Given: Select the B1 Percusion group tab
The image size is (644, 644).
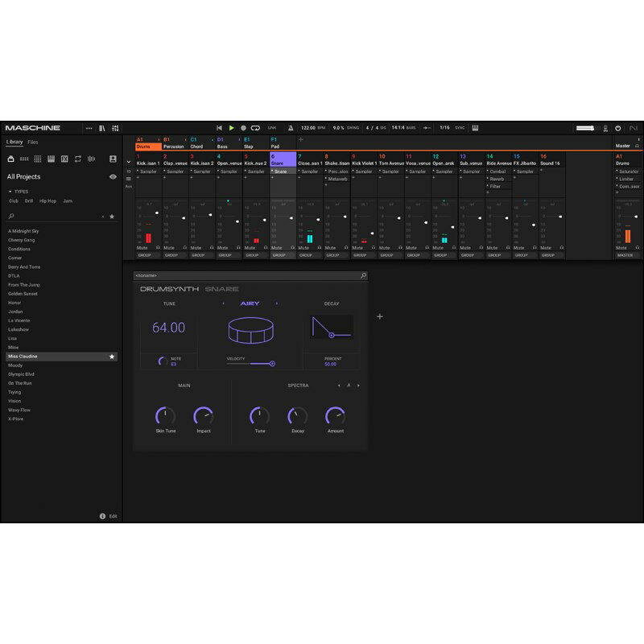Looking at the screenshot, I should (x=174, y=143).
